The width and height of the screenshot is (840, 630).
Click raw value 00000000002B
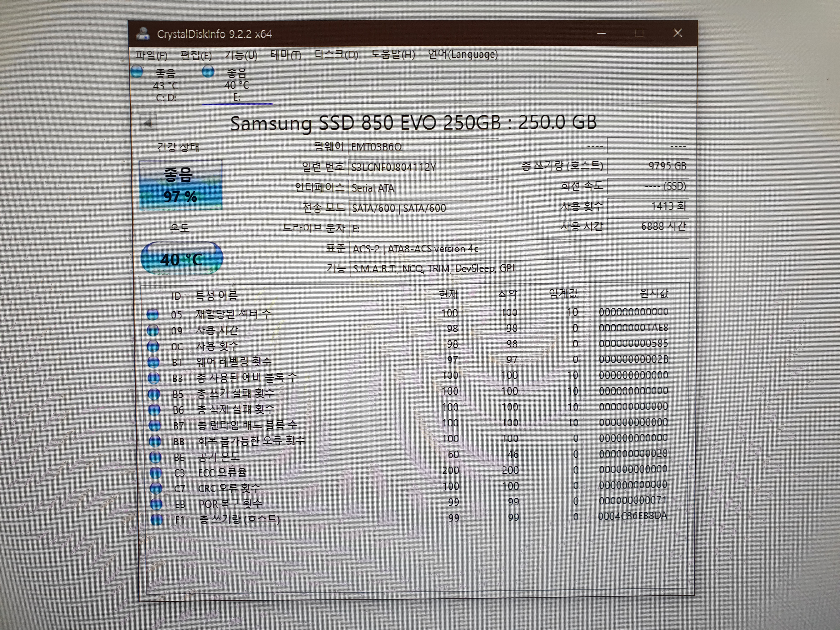click(633, 359)
